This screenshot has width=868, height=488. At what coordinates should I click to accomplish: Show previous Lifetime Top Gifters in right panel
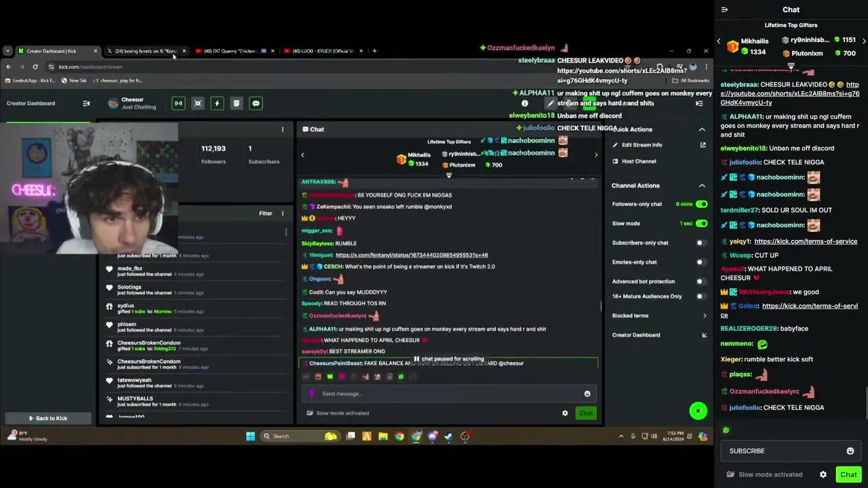(719, 41)
